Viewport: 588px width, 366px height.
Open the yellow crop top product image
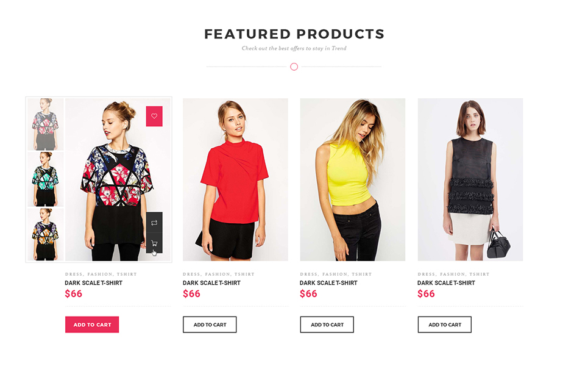click(x=353, y=179)
